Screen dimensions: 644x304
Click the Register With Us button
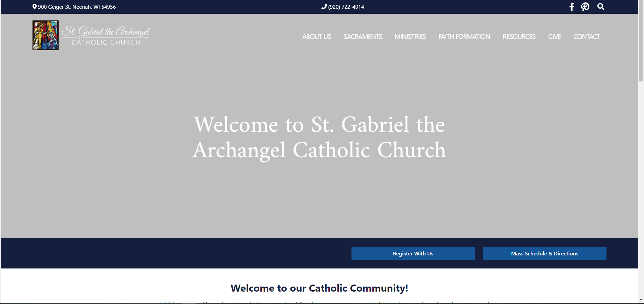coord(413,253)
